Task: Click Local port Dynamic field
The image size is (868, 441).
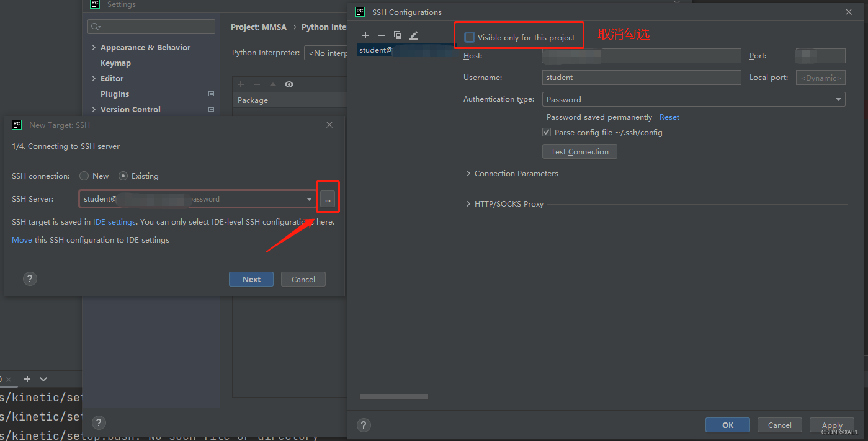Action: (x=821, y=78)
